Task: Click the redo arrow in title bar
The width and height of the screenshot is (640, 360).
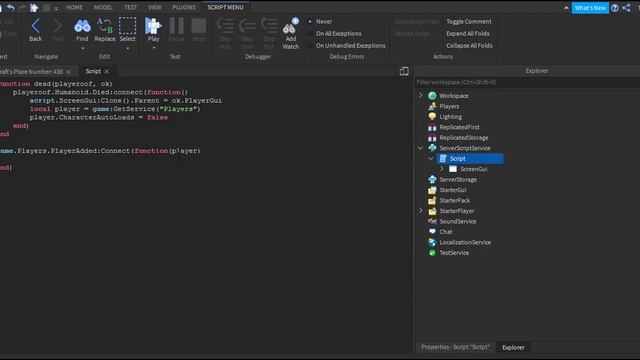Action: coord(22,7)
